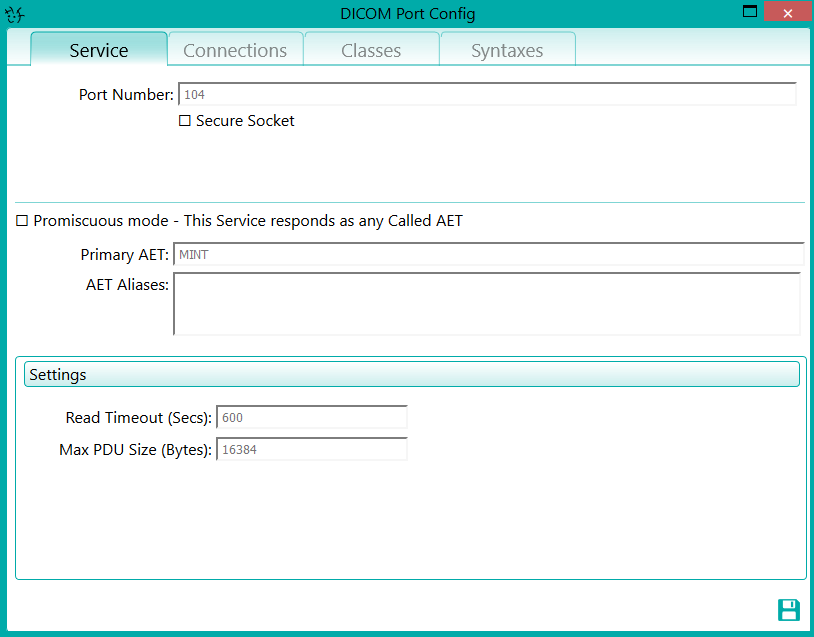This screenshot has height=637, width=814.
Task: Click the Read Timeout (Secs) label
Action: coord(139,417)
